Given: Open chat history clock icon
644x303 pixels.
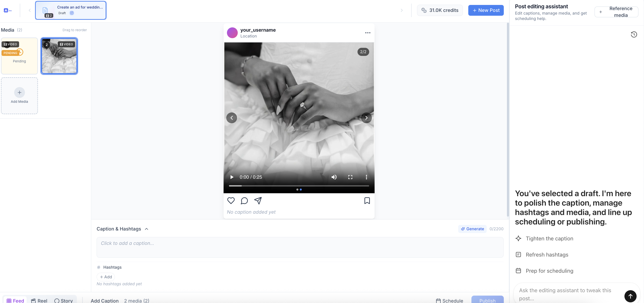Looking at the screenshot, I should (633, 35).
